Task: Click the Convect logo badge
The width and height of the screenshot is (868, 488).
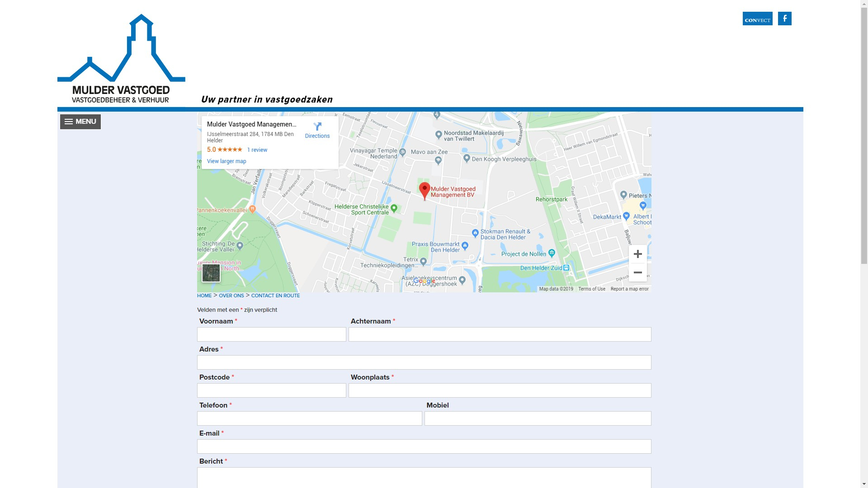Action: pyautogui.click(x=757, y=19)
